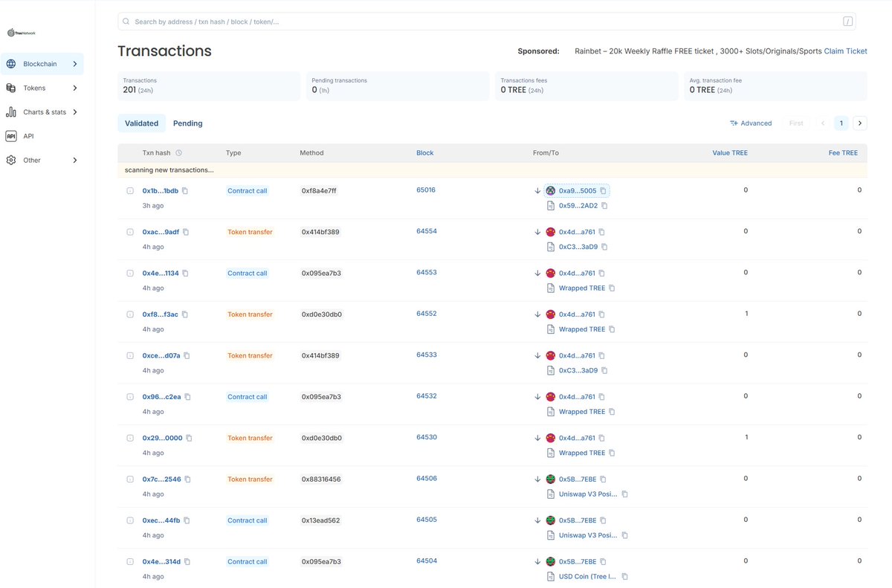892x588 pixels.
Task: Expand details for transaction 0x96...c2ea
Action: (130, 397)
